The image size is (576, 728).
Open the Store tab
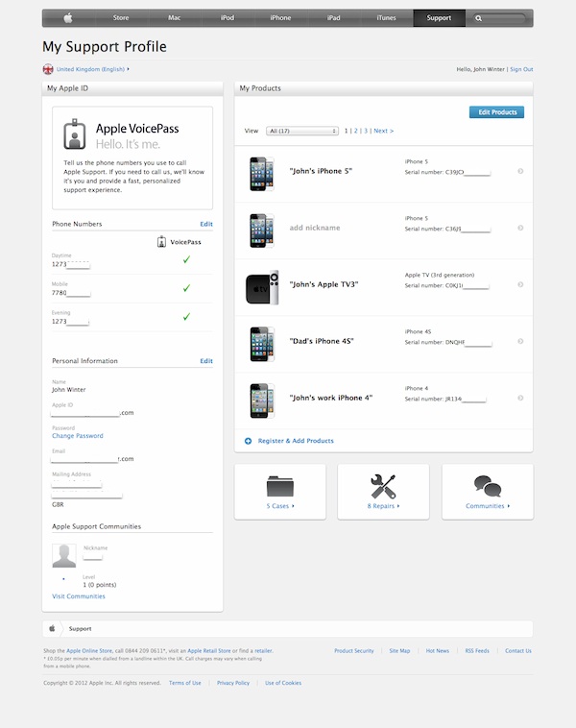121,18
